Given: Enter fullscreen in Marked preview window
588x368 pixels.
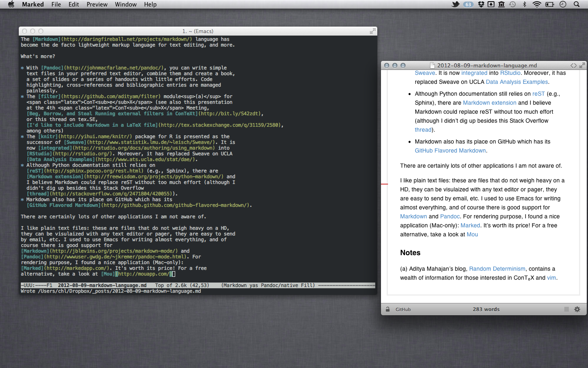Looking at the screenshot, I should click(582, 65).
